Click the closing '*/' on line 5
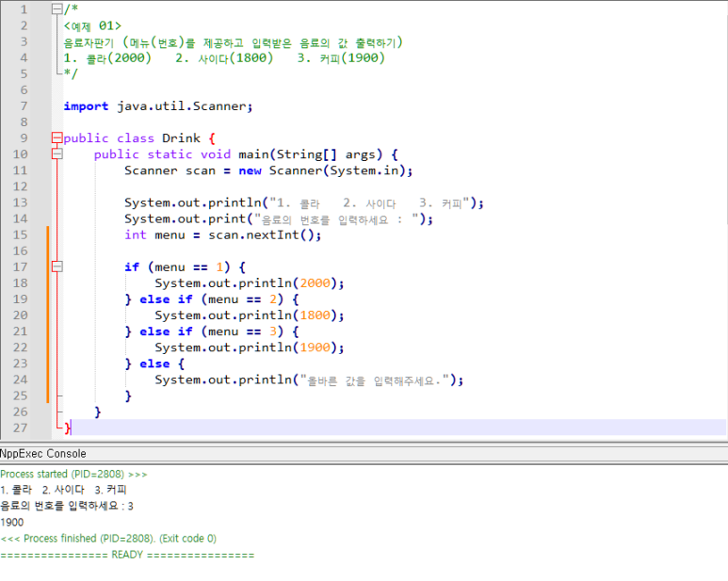728x581 pixels. 71,73
